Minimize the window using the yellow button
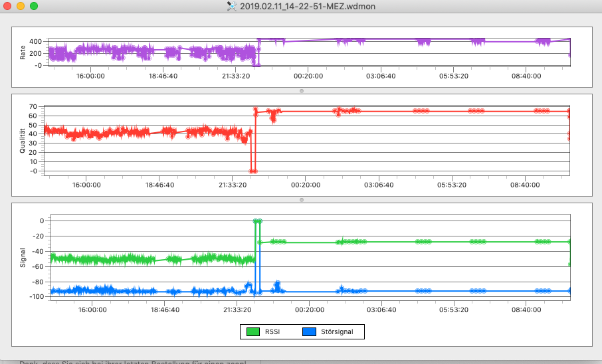This screenshot has height=364, width=602. [x=21, y=6]
